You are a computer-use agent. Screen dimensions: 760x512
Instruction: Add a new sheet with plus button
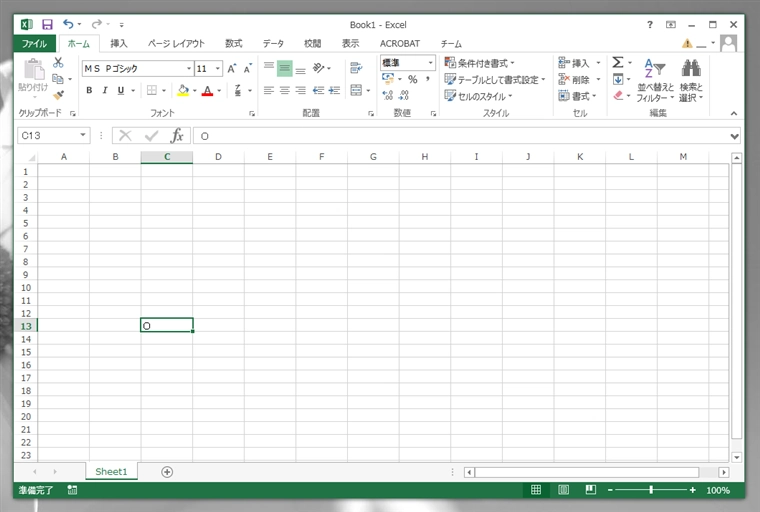tap(167, 472)
